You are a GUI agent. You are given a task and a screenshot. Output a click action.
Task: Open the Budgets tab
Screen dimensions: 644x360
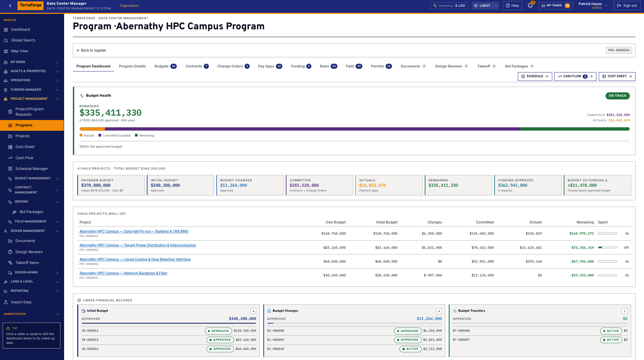(x=165, y=66)
